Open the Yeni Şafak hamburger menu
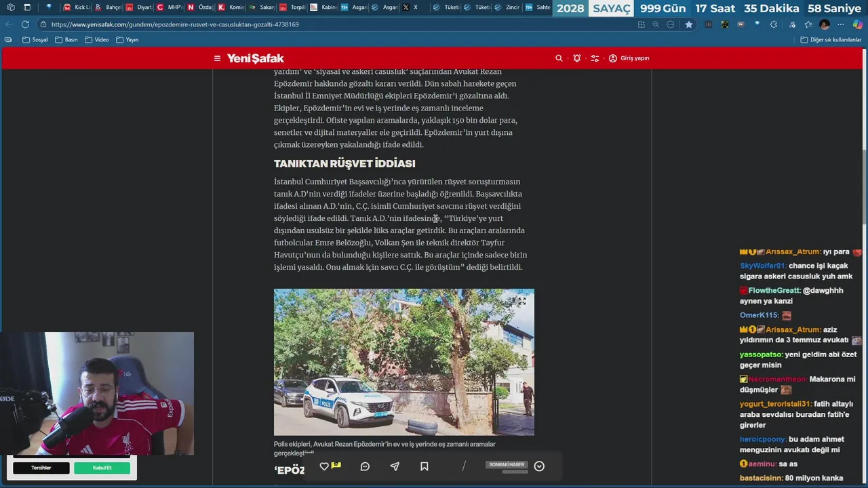 point(217,58)
